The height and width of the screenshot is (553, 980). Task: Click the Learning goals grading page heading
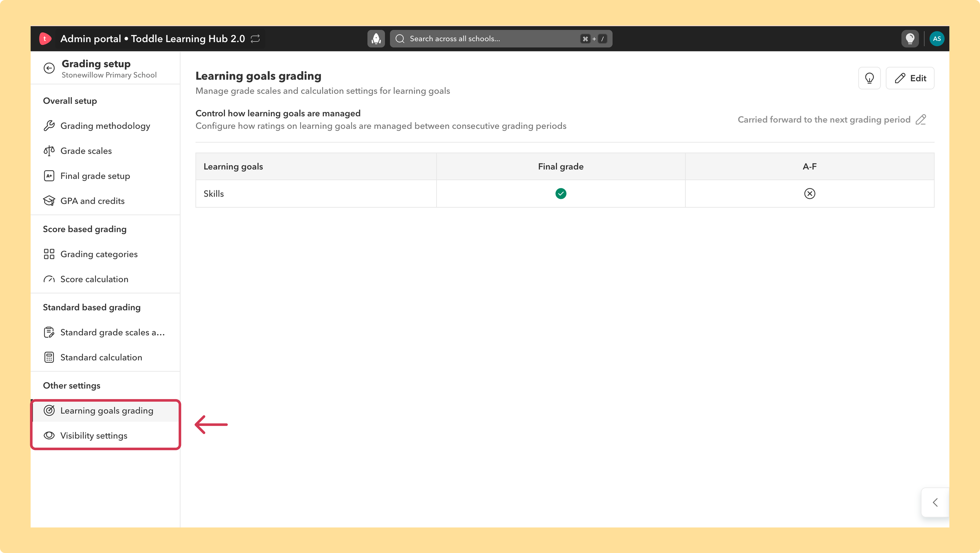coord(258,76)
